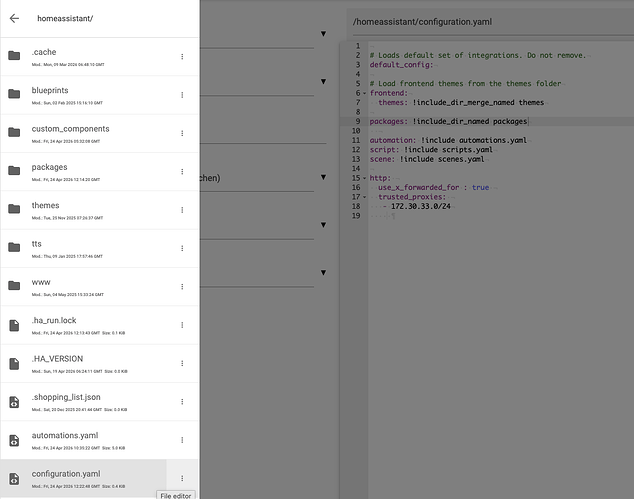Place cursor on 'automation: !include automations.yaml' line

click(x=448, y=140)
